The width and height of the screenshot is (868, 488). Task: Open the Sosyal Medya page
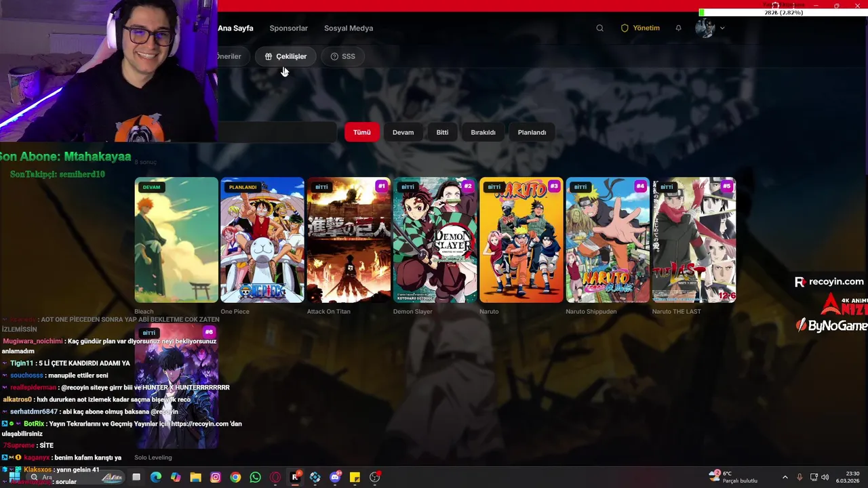349,28
